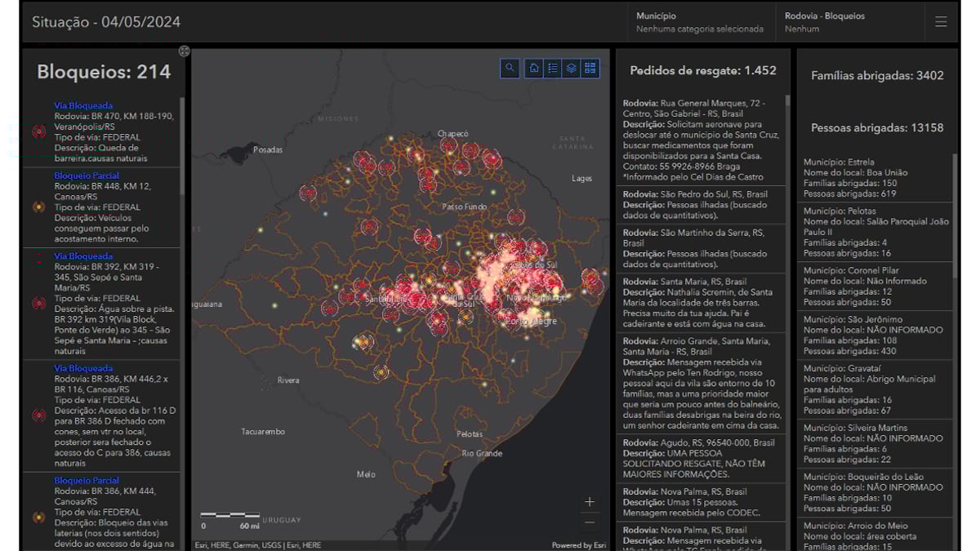Click Lages label on map
The height and width of the screenshot is (551, 980).
point(581,178)
